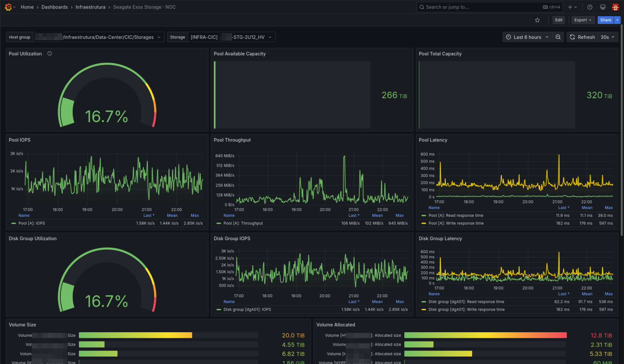
Task: Toggle Pool [A]: Write response time series
Action: click(x=456, y=223)
